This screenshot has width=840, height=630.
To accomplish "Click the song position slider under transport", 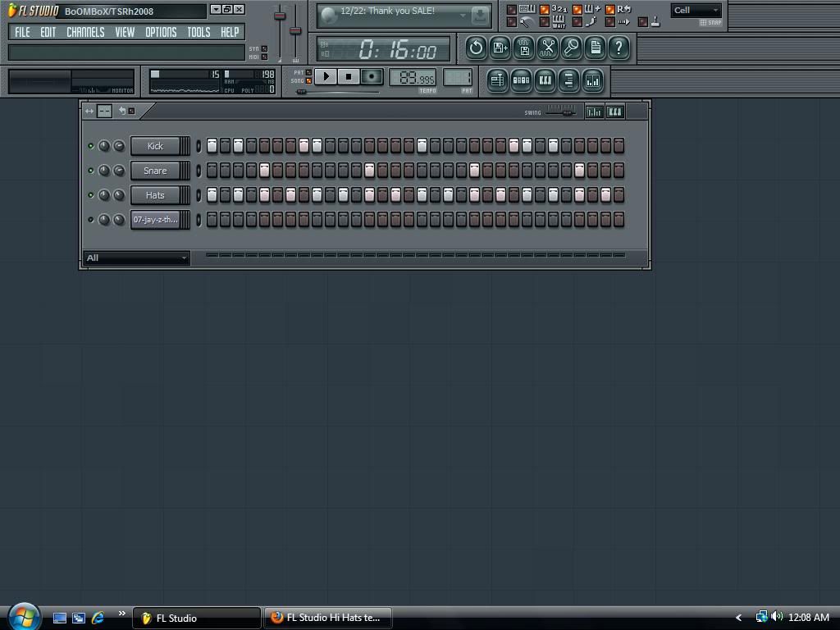I will tap(337, 92).
